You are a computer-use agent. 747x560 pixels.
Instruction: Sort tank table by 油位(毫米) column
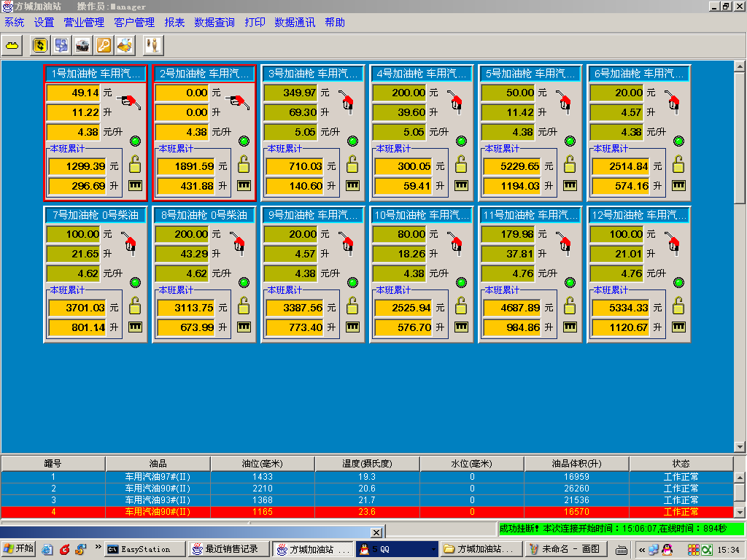263,463
